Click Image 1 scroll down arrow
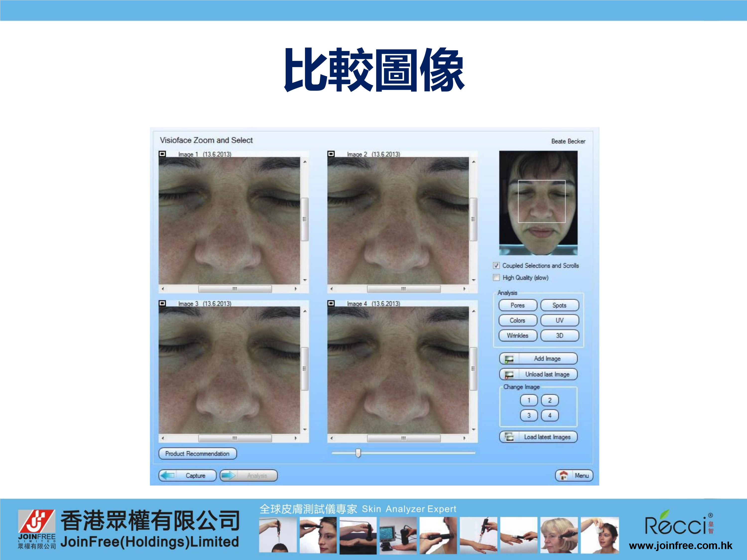747x560 pixels. point(305,280)
